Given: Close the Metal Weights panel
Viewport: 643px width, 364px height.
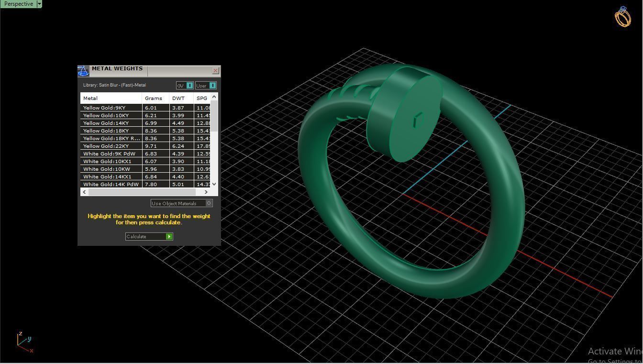Looking at the screenshot, I should (216, 71).
